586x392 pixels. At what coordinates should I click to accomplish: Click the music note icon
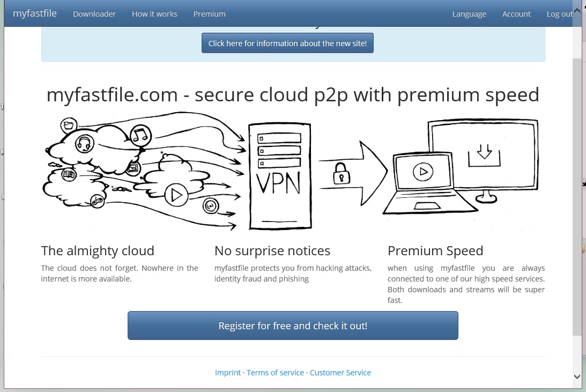(x=140, y=135)
